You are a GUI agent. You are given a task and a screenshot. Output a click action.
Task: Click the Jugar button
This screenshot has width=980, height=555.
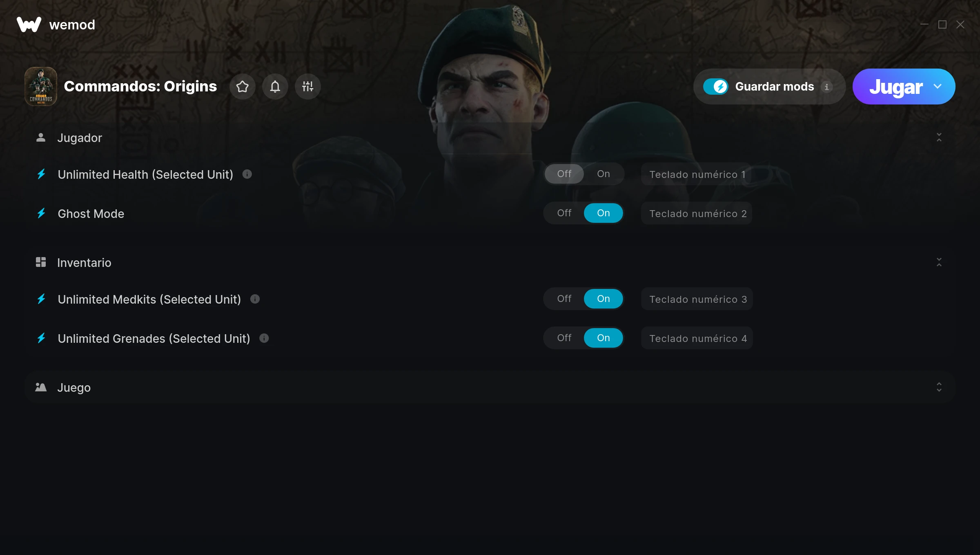[896, 87]
